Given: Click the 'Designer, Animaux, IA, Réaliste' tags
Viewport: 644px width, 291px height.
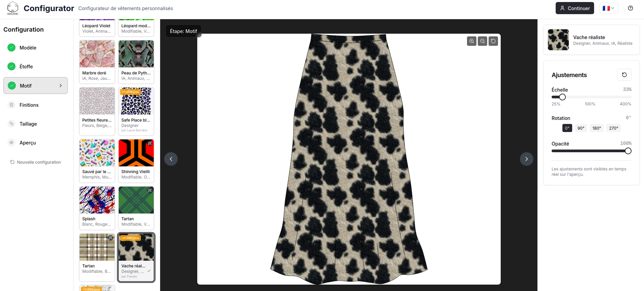Looking at the screenshot, I should [x=603, y=43].
